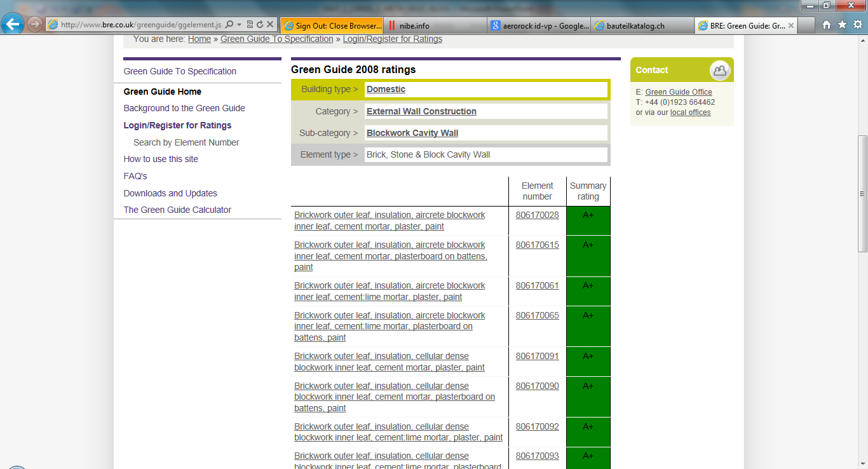Switch to the nibe.info tab

click(435, 25)
